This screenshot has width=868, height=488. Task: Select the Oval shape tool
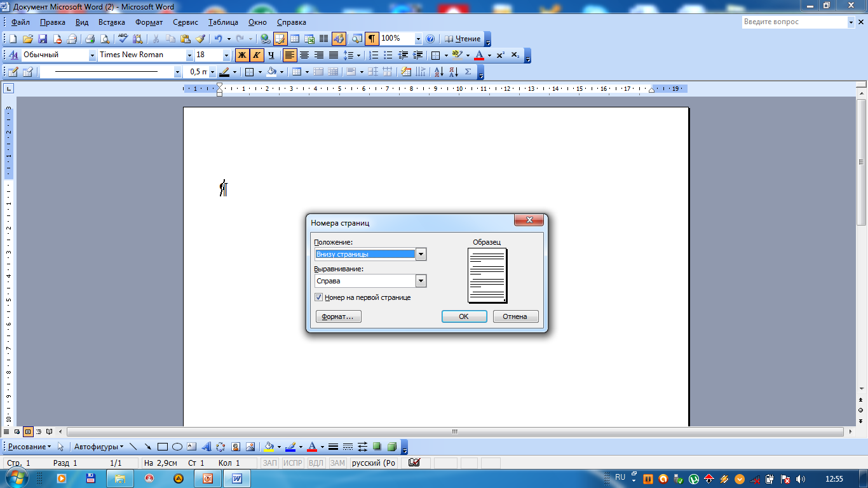point(177,447)
